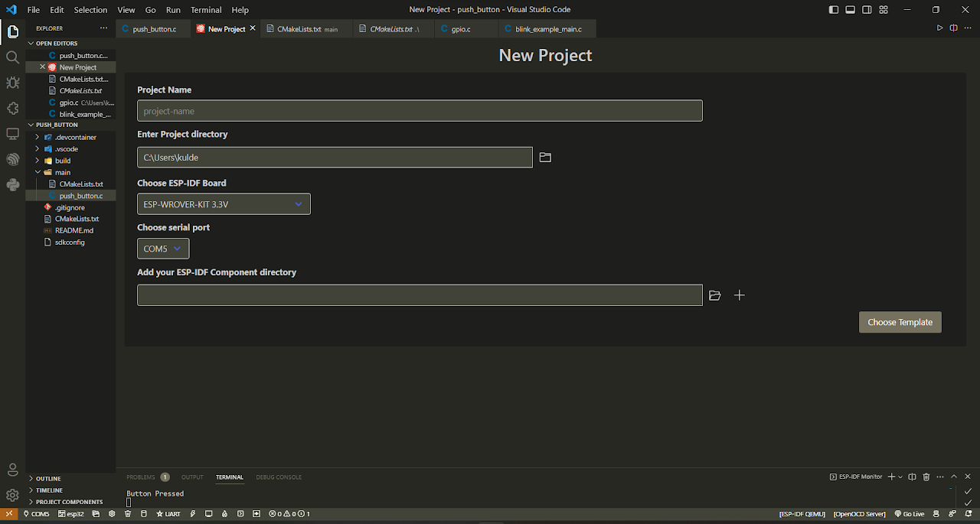Browse for project directory folder icon
Image resolution: width=980 pixels, height=524 pixels.
tap(545, 158)
